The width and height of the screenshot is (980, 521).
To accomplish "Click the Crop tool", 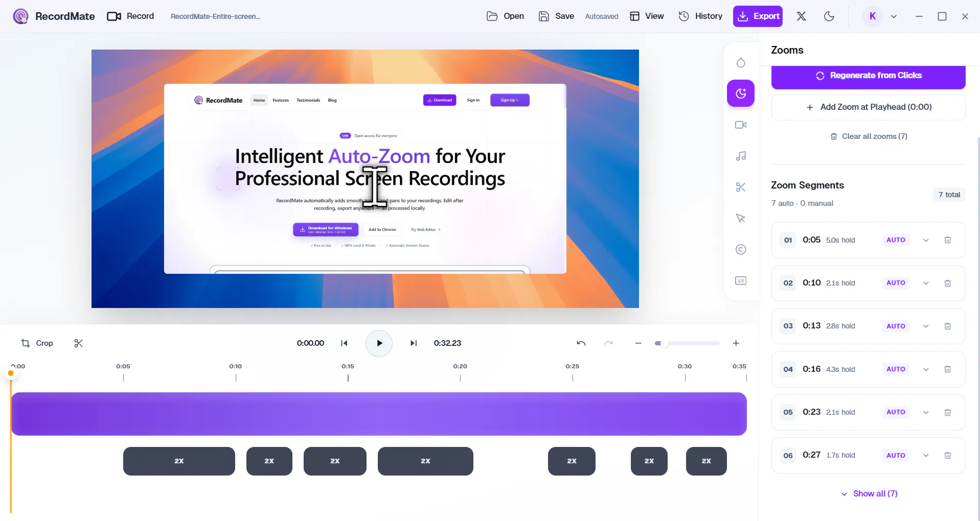I will (37, 343).
